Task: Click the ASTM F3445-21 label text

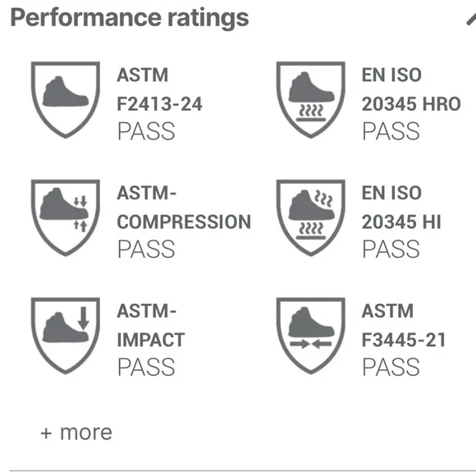Action: tap(404, 326)
